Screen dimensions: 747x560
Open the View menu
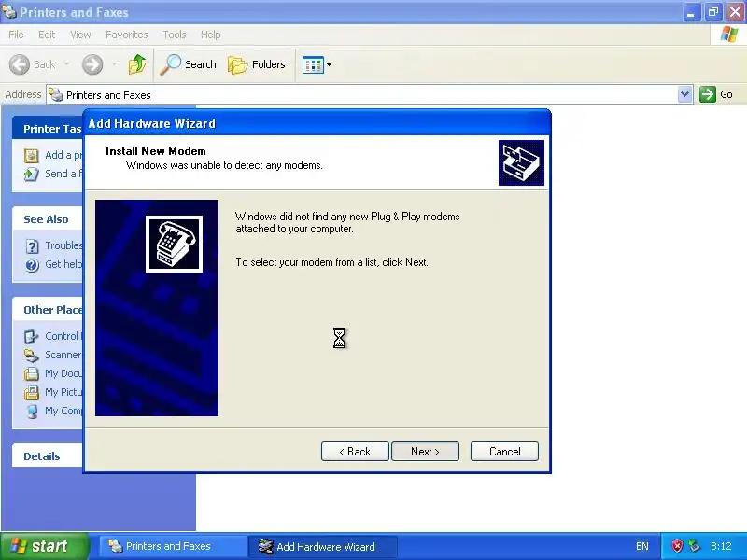click(80, 35)
